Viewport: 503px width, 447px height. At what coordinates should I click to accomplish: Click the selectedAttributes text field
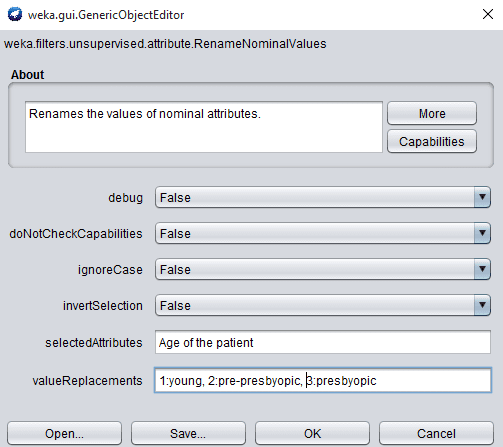(x=323, y=342)
